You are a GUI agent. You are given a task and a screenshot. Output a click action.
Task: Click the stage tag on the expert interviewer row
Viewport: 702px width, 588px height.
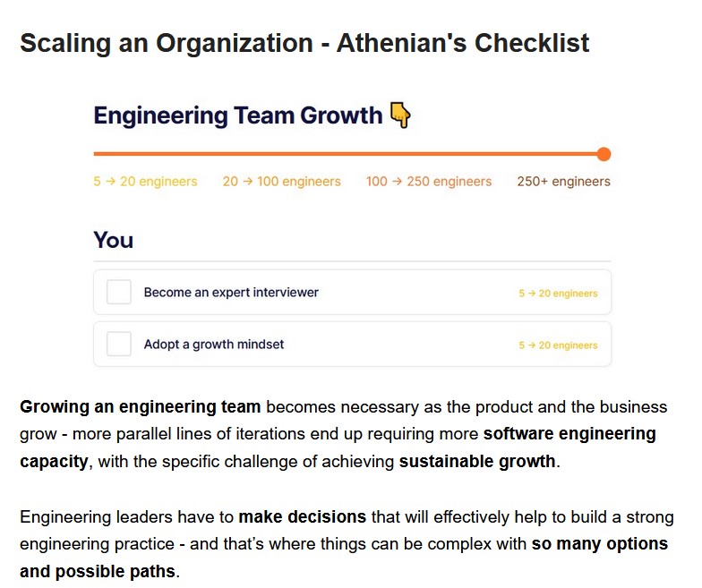tap(558, 294)
